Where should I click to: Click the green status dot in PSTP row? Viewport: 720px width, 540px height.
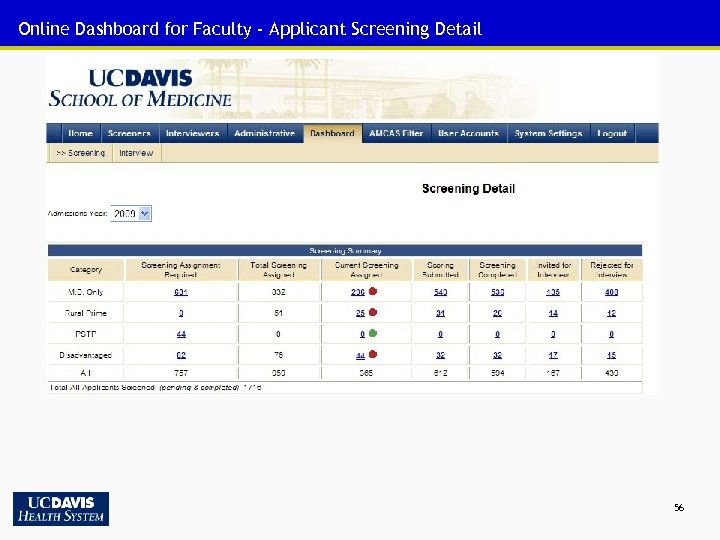click(373, 333)
